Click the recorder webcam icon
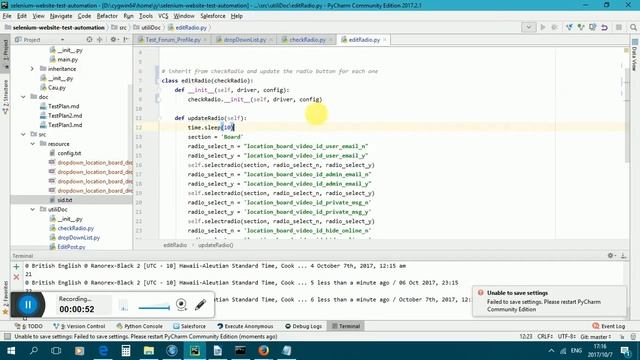 coord(181,304)
